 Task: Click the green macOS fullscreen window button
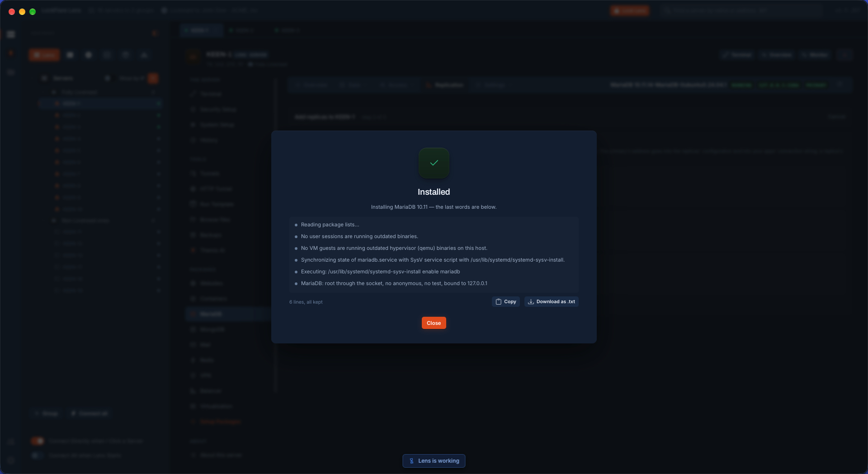33,12
